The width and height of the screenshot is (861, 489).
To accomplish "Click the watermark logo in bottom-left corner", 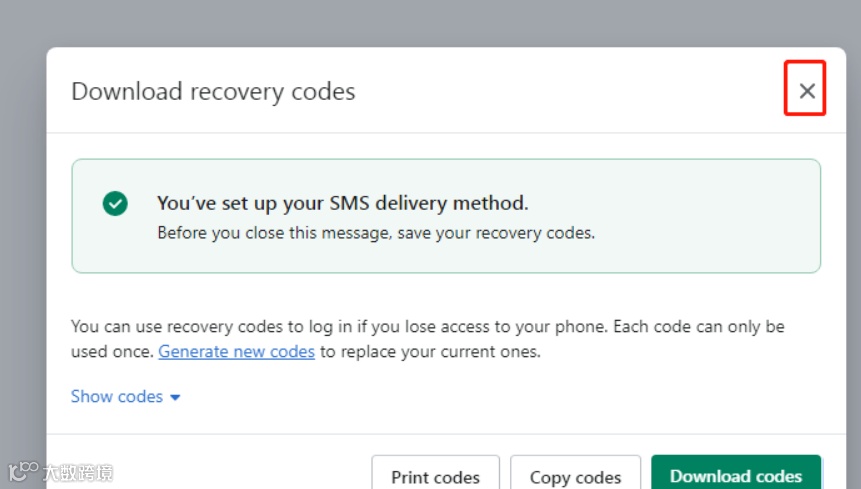I will point(22,471).
